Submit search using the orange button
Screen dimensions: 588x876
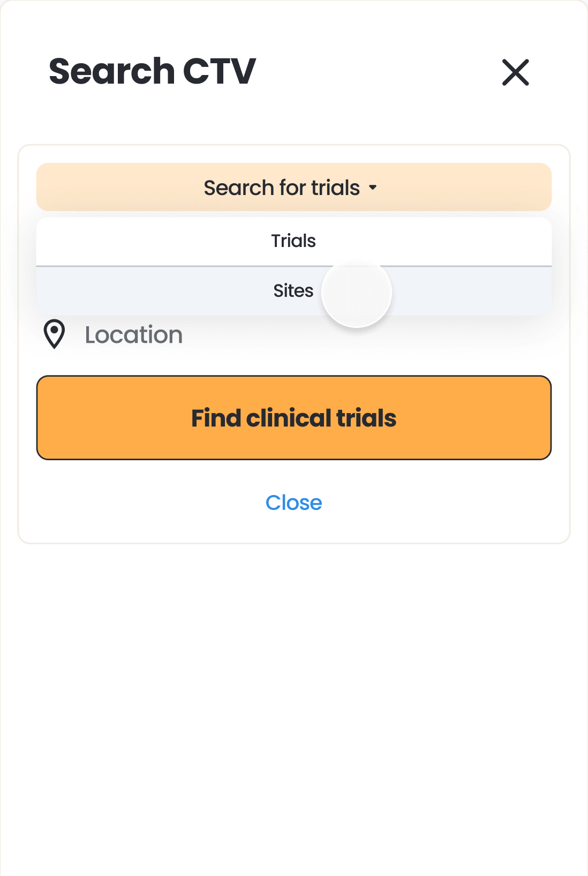coord(293,418)
